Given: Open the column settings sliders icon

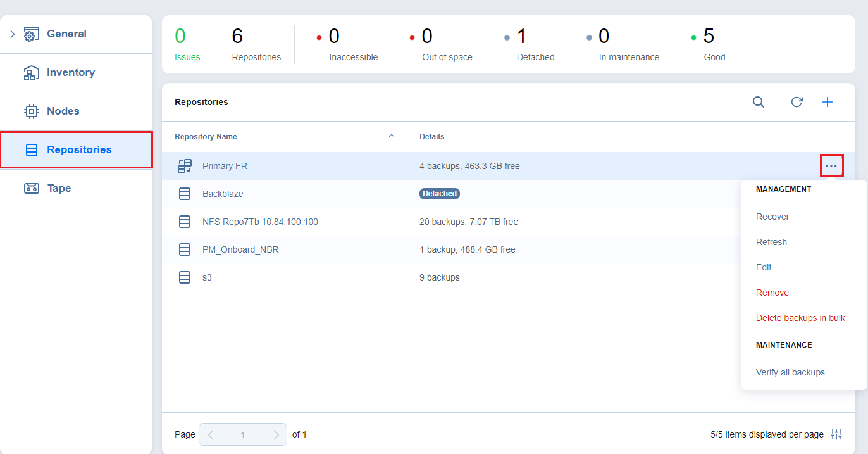Looking at the screenshot, I should [x=836, y=434].
